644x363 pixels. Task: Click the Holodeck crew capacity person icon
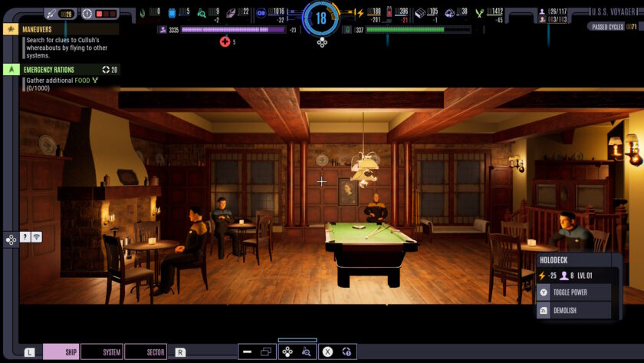click(564, 276)
